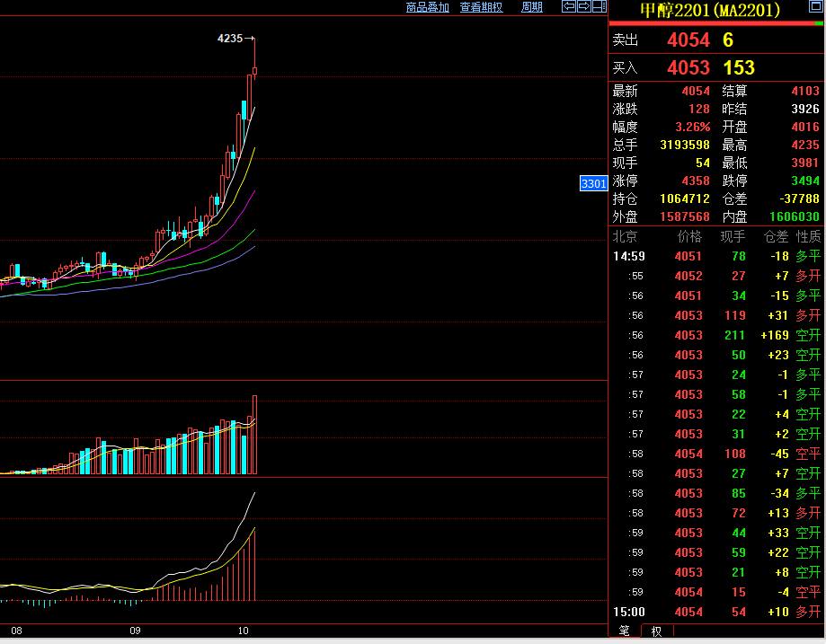Toggle the split panel layout icon
Image resolution: width=826 pixels, height=644 pixels.
pyautogui.click(x=599, y=7)
